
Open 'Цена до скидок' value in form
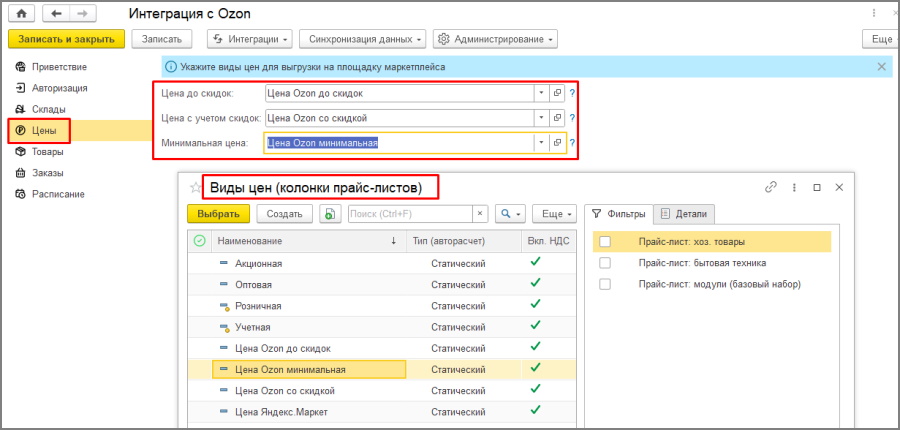coord(557,93)
